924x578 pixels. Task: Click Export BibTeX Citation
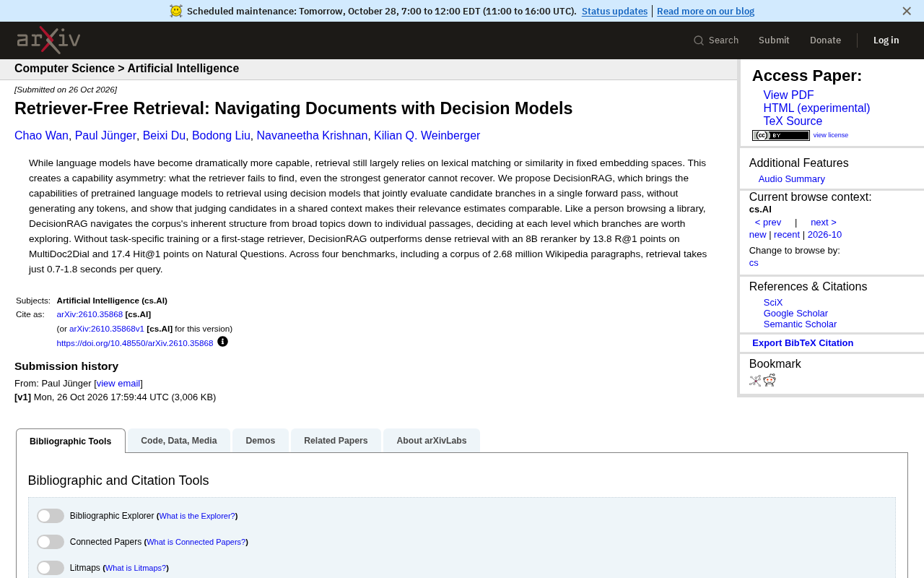pyautogui.click(x=803, y=343)
